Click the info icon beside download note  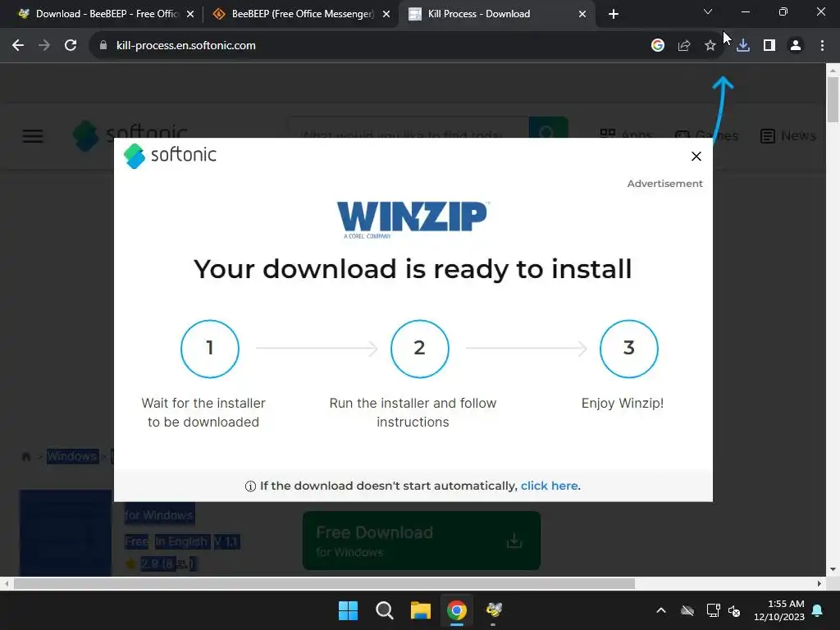coord(250,486)
